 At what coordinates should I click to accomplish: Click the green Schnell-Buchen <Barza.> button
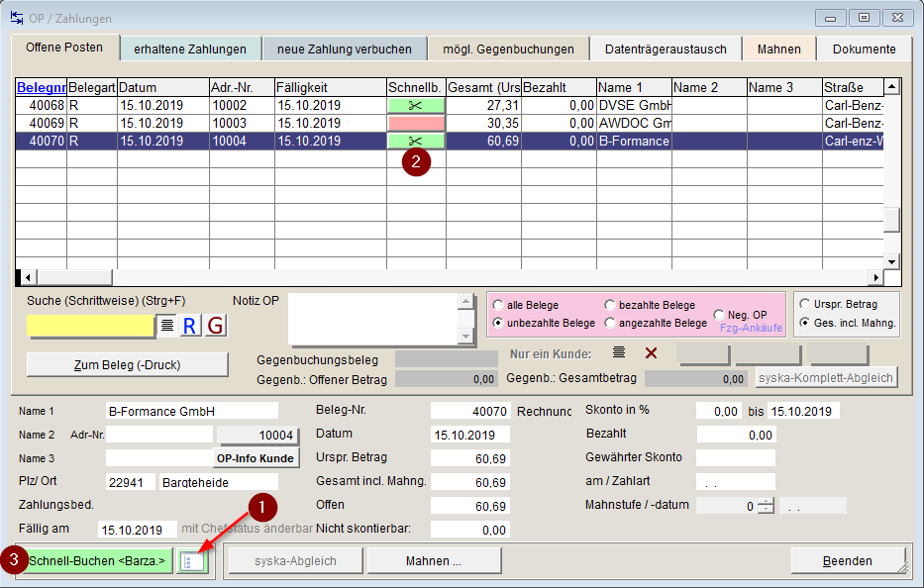pyautogui.click(x=98, y=561)
